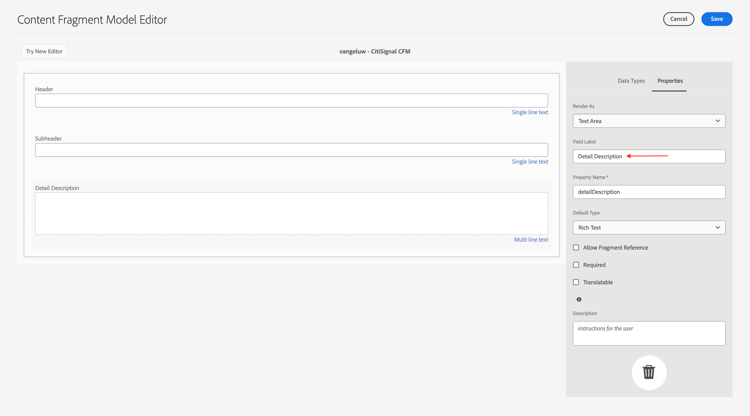Toggle the Translatable checkbox
Screen dimensions: 750x416
(x=576, y=282)
